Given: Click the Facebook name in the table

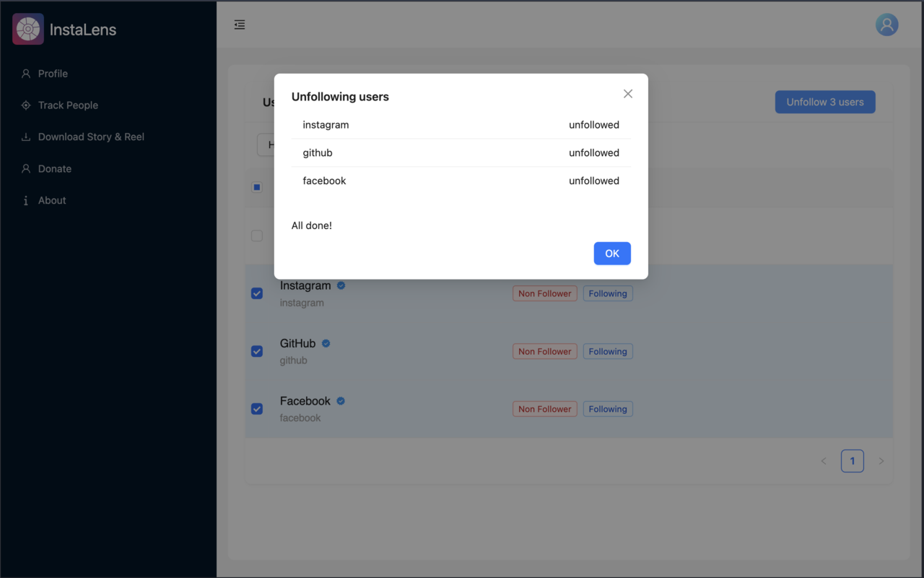Looking at the screenshot, I should click(x=305, y=401).
